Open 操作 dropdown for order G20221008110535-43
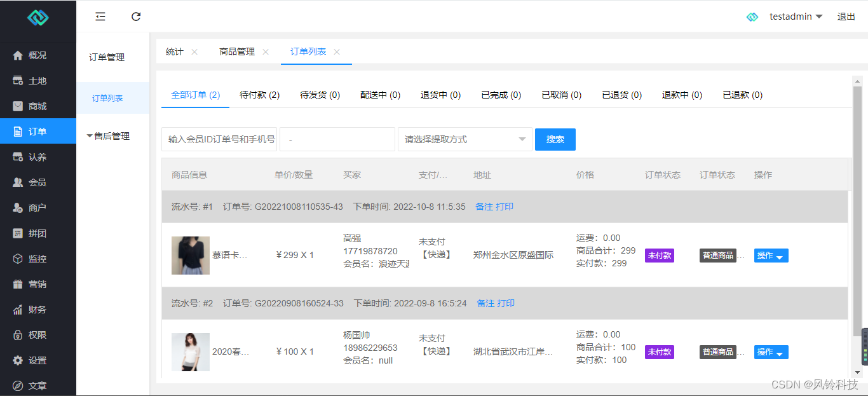The height and width of the screenshot is (396, 868). [x=771, y=256]
